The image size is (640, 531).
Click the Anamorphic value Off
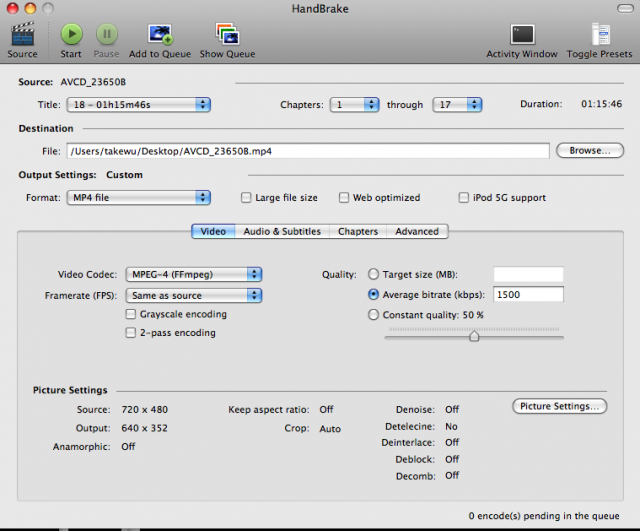[x=128, y=447]
